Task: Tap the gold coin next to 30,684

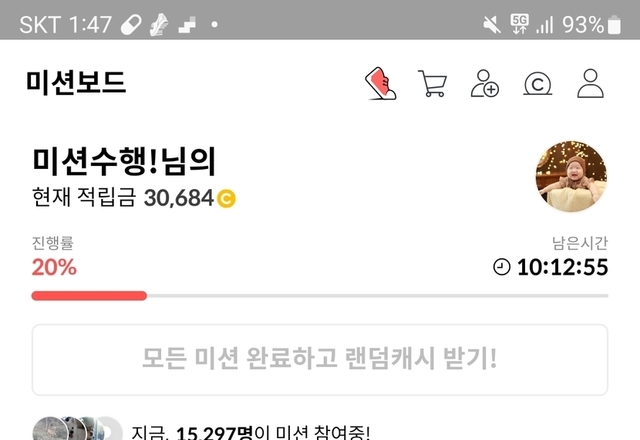Action: [x=226, y=199]
